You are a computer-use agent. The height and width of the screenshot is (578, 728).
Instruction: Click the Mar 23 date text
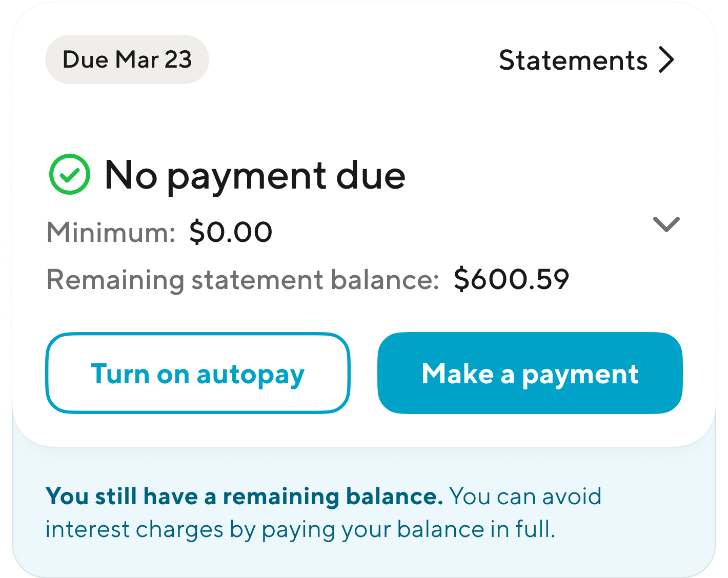click(x=154, y=59)
